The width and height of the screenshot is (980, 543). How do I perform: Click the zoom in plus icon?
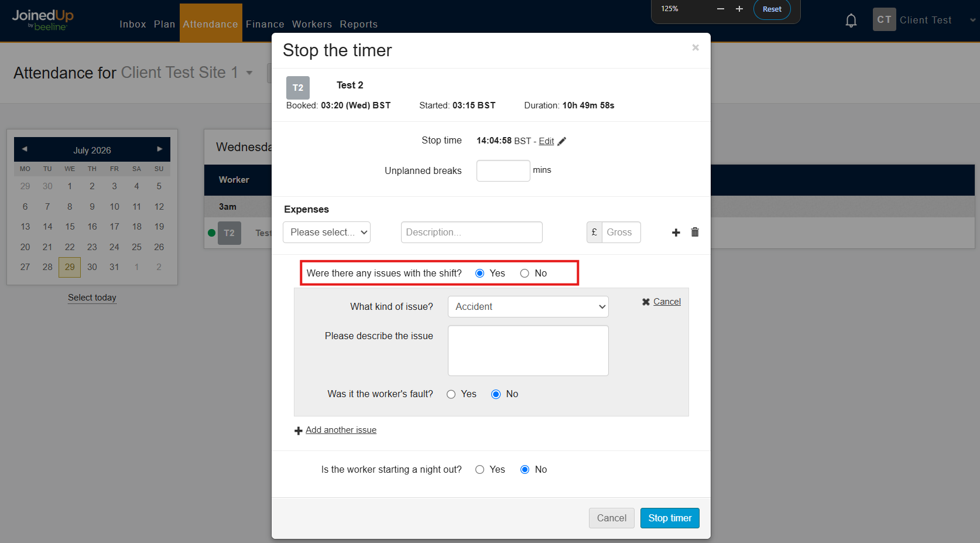pyautogui.click(x=739, y=9)
